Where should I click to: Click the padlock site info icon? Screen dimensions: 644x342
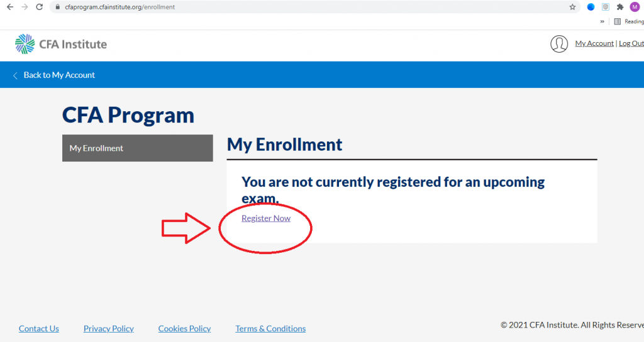pos(57,7)
